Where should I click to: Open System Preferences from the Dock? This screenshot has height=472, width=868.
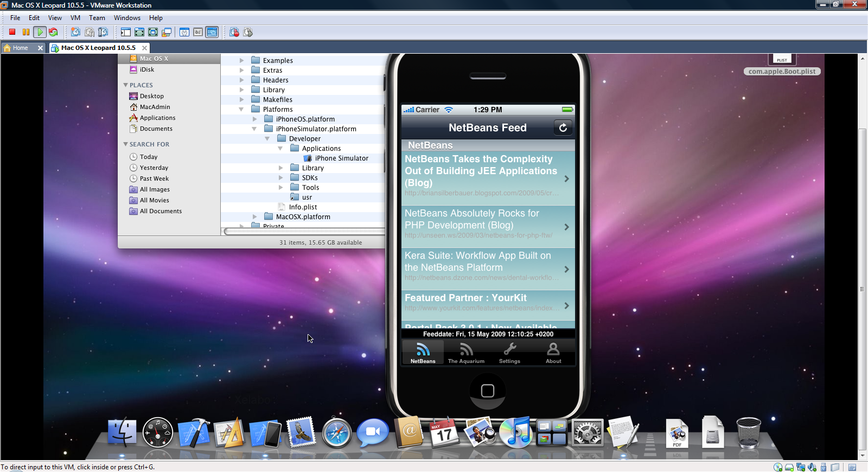(x=588, y=433)
